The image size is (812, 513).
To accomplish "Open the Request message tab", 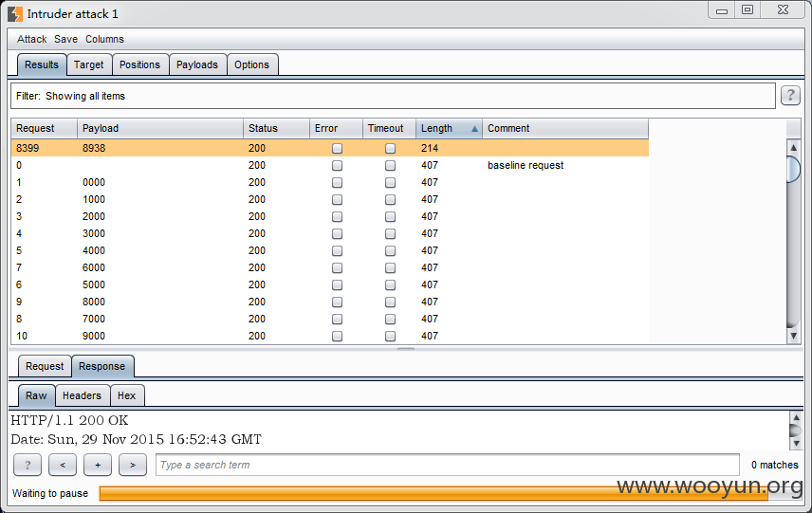I will (45, 367).
